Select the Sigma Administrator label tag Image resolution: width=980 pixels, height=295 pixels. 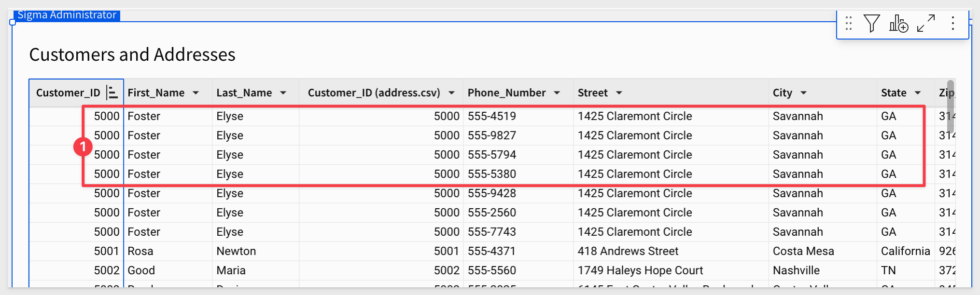click(x=67, y=15)
